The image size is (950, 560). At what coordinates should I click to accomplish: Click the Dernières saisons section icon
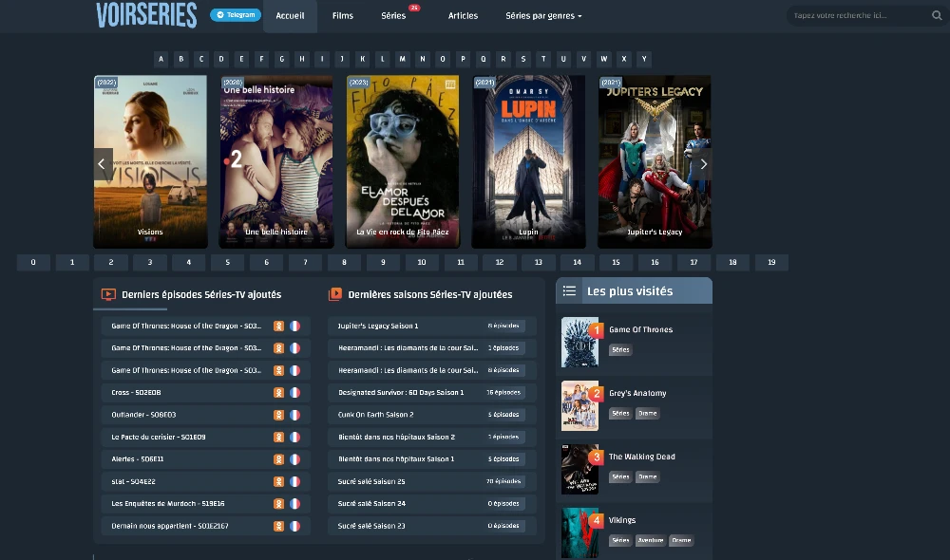tap(335, 294)
